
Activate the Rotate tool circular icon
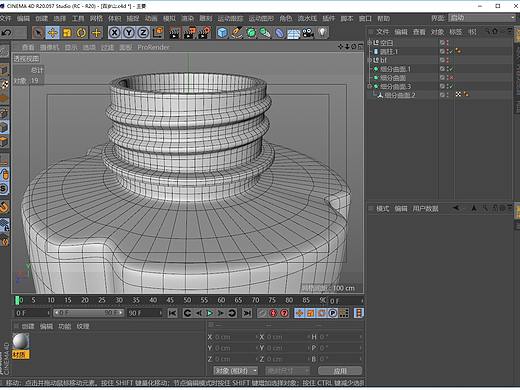pyautogui.click(x=81, y=33)
